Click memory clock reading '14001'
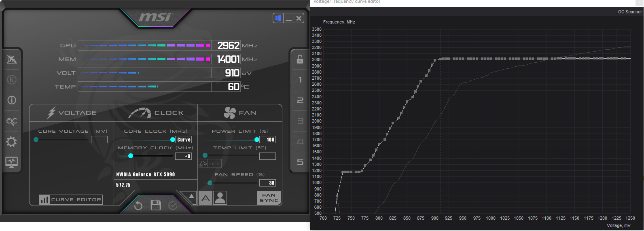The width and height of the screenshot is (644, 231). 229,59
